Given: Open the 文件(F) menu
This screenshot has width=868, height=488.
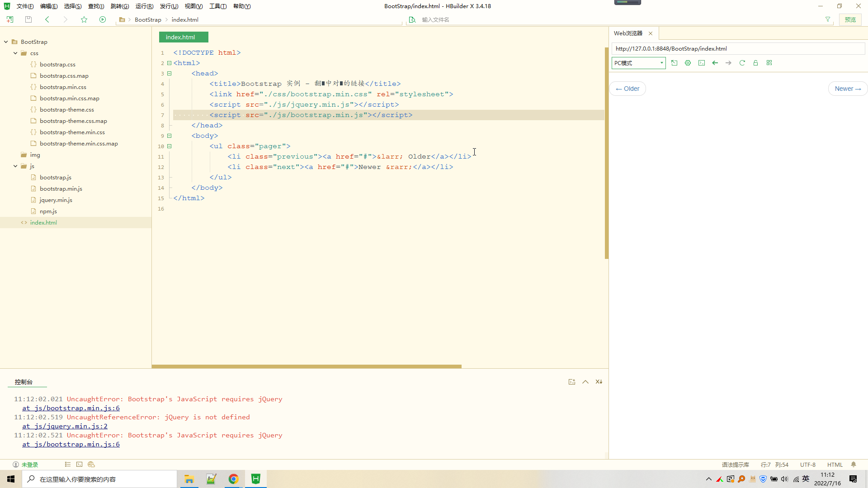Looking at the screenshot, I should [x=25, y=6].
